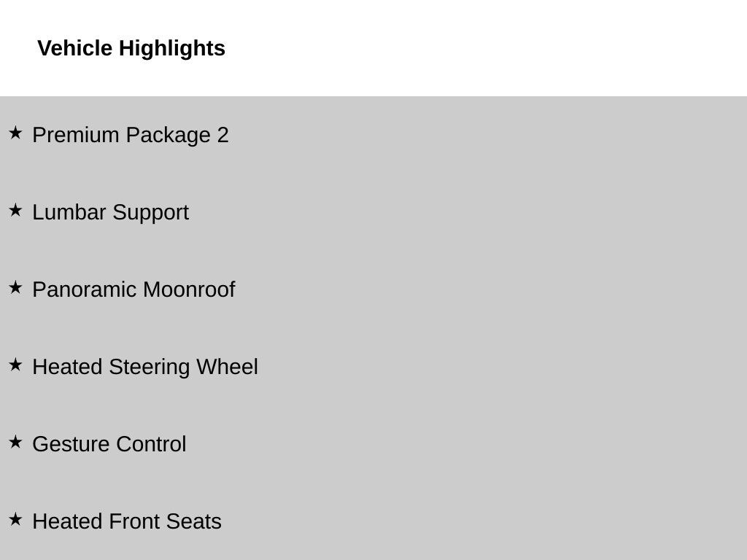Select the Panoramic Moonroof highlight text
Screen dimensions: 747x560
(134, 289)
